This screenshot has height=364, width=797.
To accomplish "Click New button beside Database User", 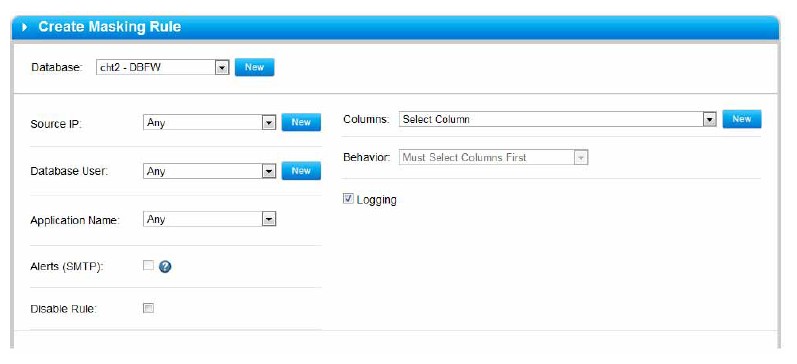I will (301, 171).
